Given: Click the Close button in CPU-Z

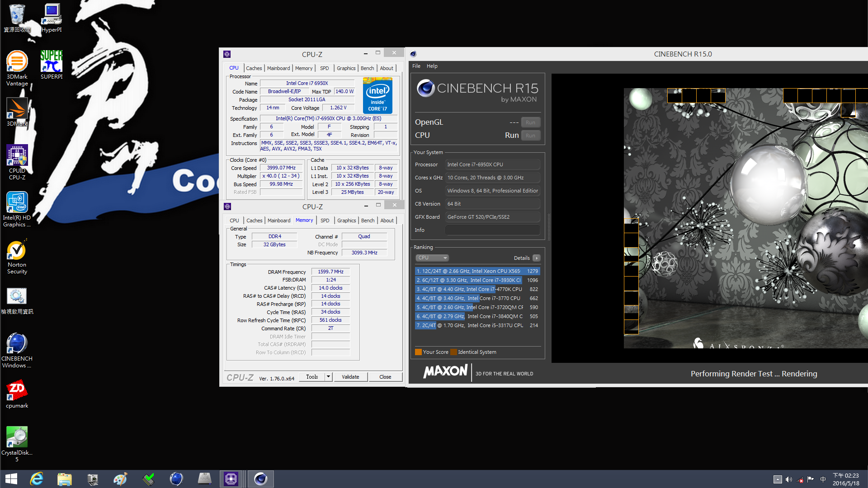Looking at the screenshot, I should [386, 377].
